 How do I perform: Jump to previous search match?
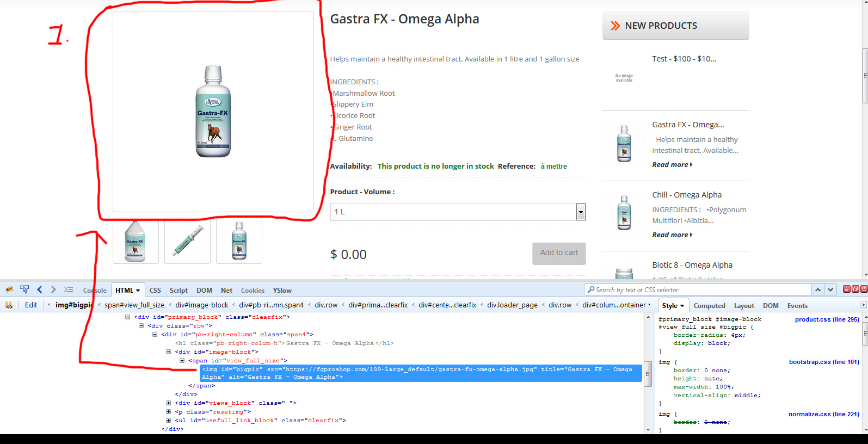coord(817,289)
